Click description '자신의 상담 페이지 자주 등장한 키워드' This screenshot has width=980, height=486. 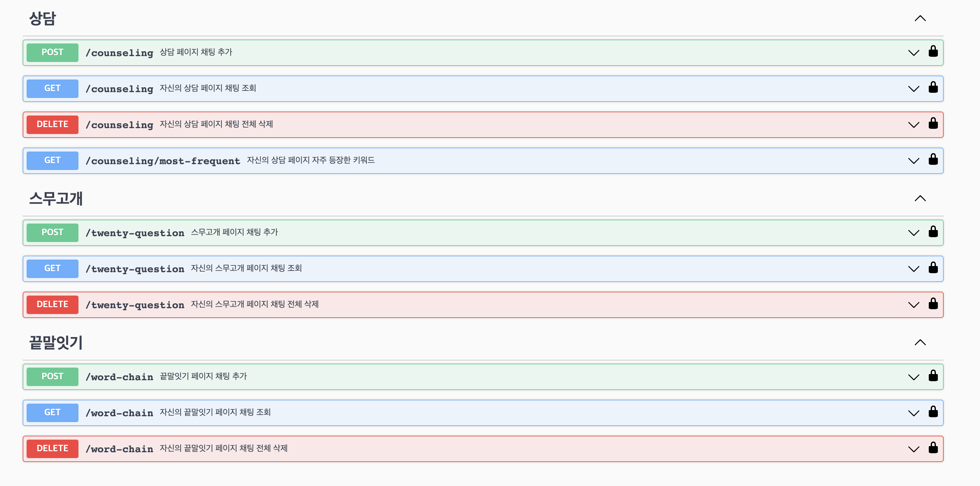[311, 160]
